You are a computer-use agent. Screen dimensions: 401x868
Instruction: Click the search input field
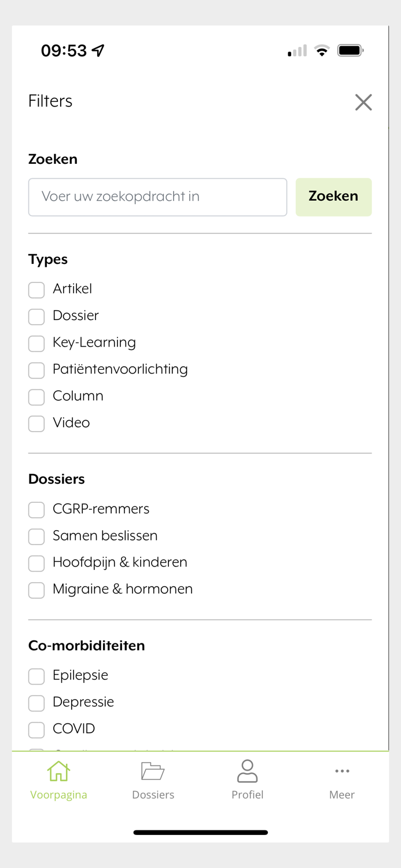tap(157, 197)
